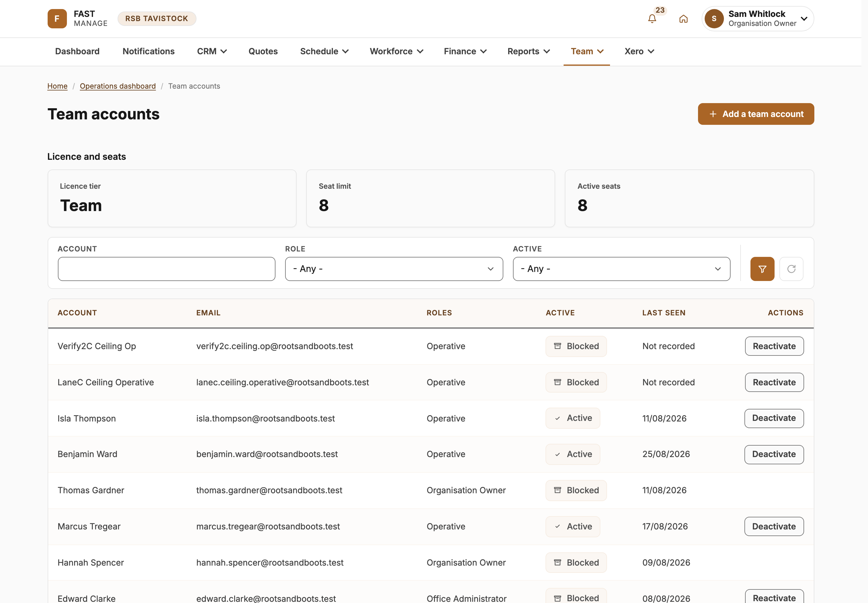Image resolution: width=868 pixels, height=603 pixels.
Task: Expand the CRM menu
Action: pyautogui.click(x=212, y=51)
